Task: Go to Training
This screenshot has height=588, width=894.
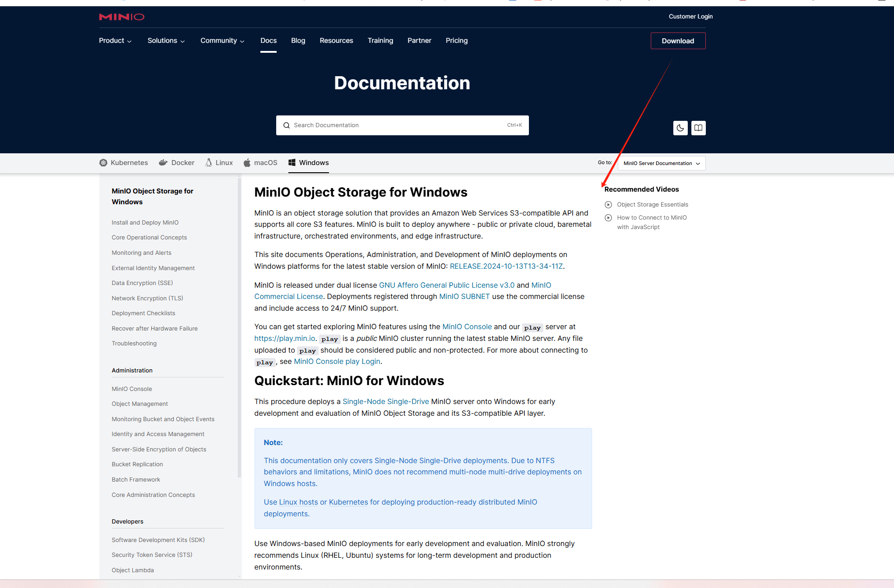Action: tap(380, 41)
